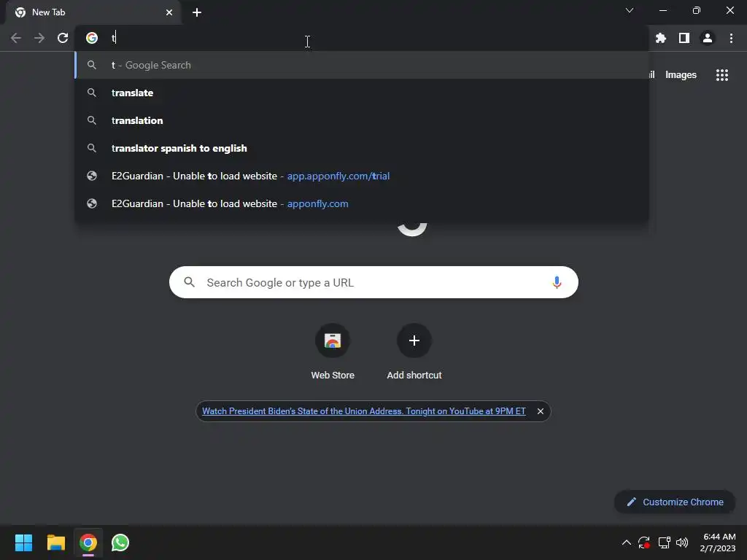Image resolution: width=747 pixels, height=560 pixels.
Task: Go forward using the forward arrow
Action: 39,38
